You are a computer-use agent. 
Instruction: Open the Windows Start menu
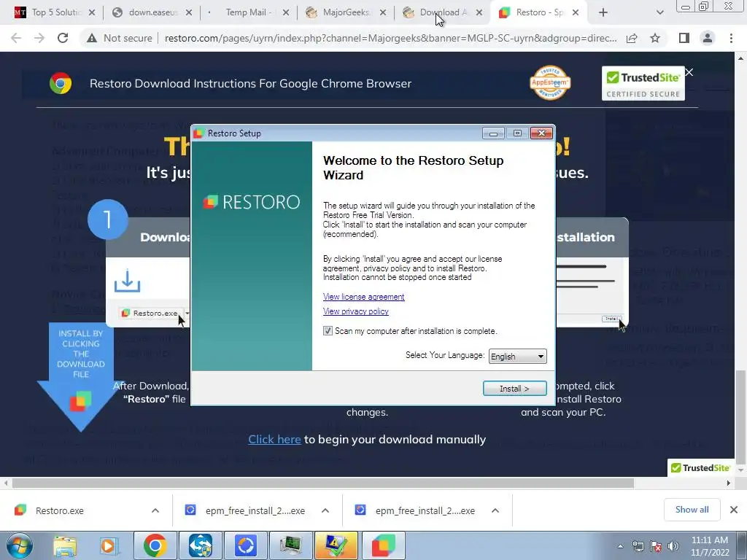point(20,545)
